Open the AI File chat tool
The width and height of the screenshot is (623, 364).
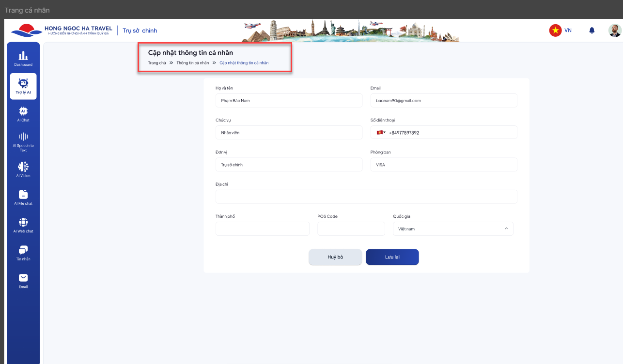tap(23, 197)
